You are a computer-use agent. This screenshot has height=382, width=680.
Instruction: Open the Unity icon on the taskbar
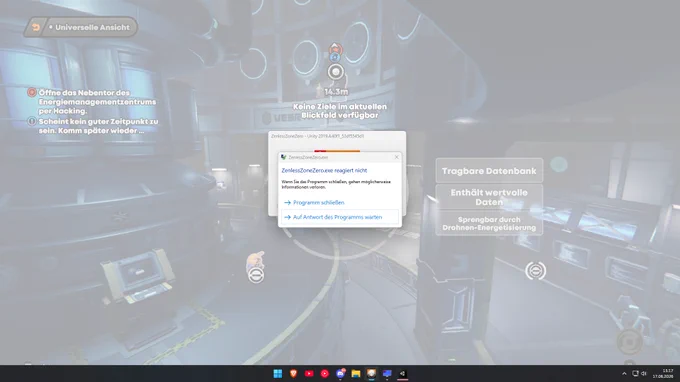click(403, 373)
